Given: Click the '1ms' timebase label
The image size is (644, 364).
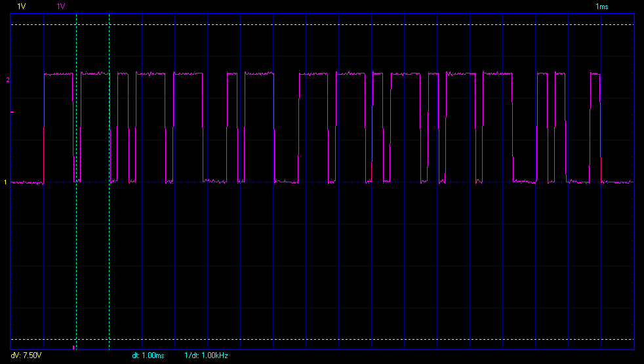Looking at the screenshot, I should 601,7.
